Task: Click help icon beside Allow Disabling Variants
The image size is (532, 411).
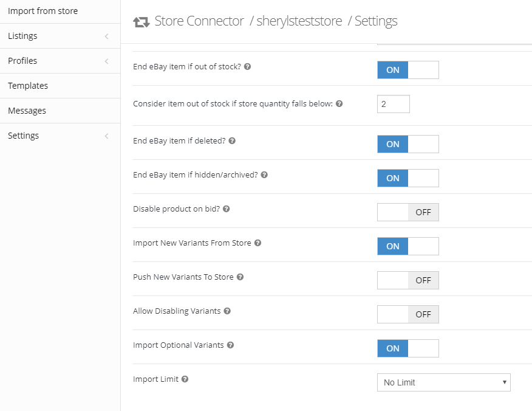Action: click(x=227, y=311)
